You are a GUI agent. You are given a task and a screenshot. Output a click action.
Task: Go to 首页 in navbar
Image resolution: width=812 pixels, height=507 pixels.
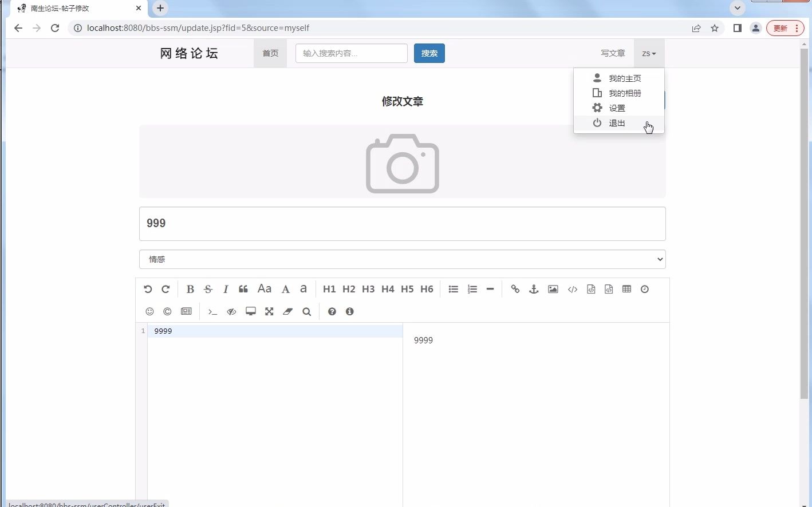point(270,53)
